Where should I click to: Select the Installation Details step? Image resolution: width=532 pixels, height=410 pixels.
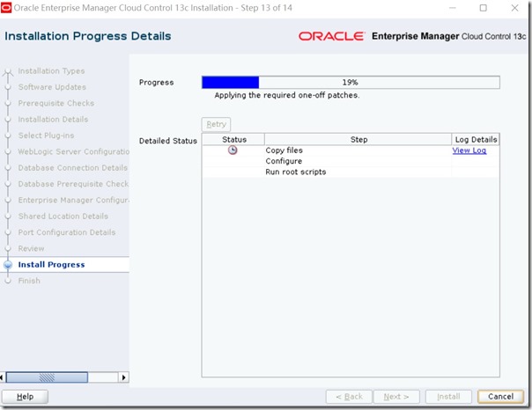pos(53,120)
